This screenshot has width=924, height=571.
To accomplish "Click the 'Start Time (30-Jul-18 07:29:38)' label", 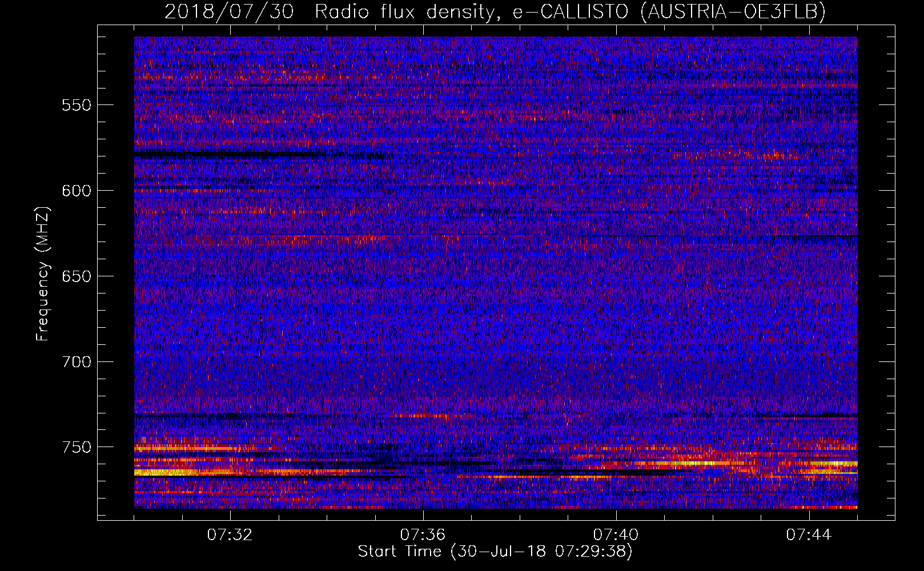I will (495, 552).
